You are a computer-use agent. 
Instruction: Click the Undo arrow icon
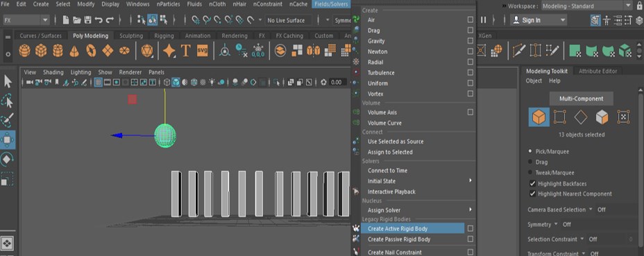99,20
